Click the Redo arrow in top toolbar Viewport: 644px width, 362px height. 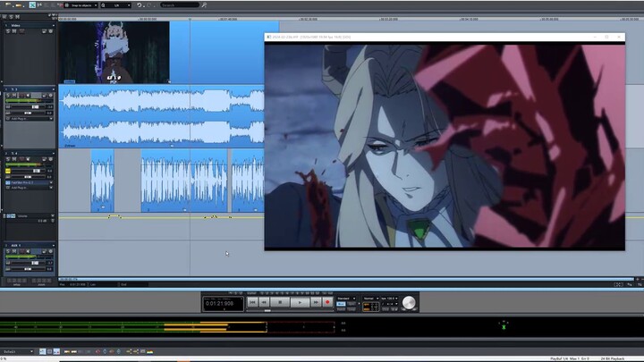[x=148, y=5]
